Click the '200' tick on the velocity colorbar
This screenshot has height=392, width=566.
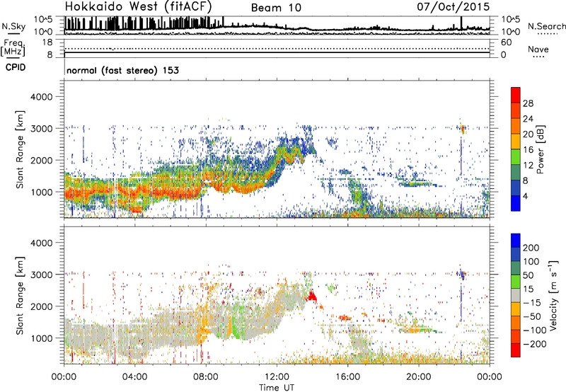tap(531, 248)
